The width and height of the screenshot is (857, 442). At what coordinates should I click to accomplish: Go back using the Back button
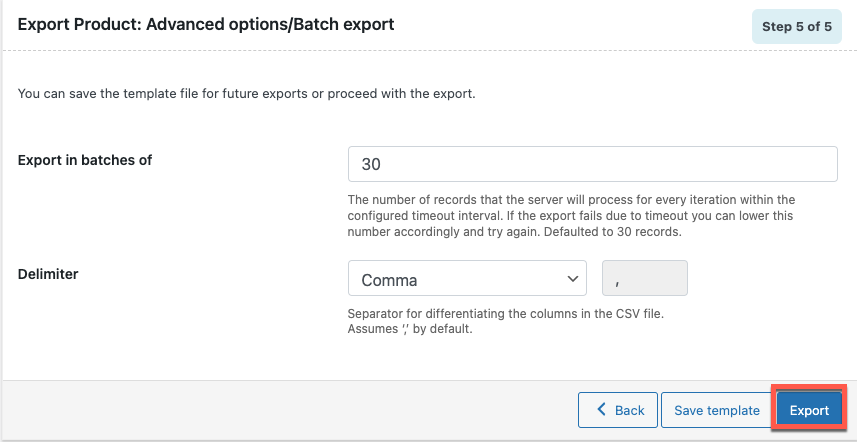[618, 410]
